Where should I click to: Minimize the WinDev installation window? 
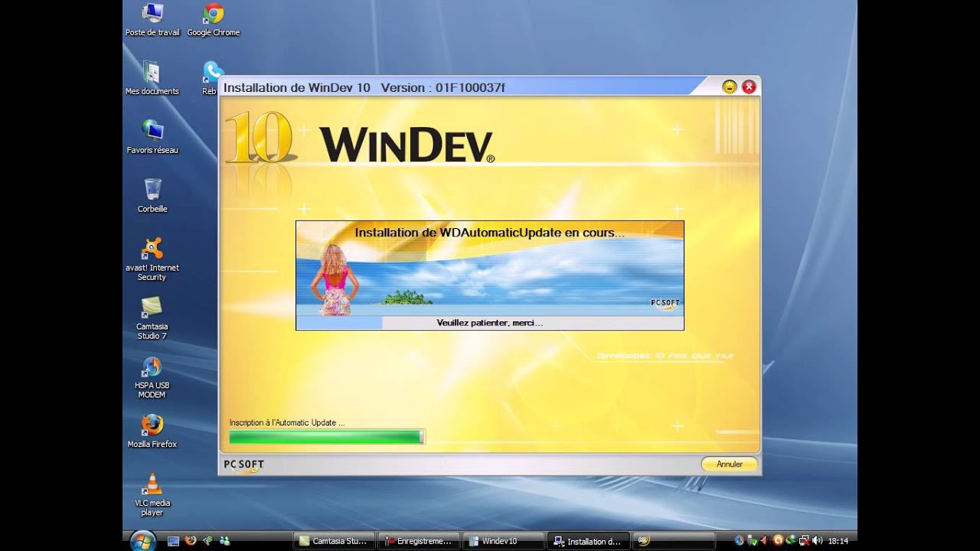click(729, 87)
